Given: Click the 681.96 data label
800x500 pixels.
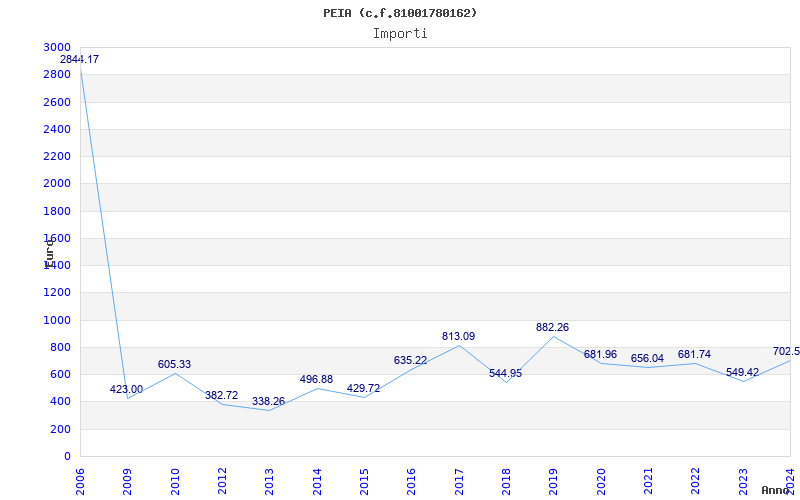Looking at the screenshot, I should tap(600, 354).
